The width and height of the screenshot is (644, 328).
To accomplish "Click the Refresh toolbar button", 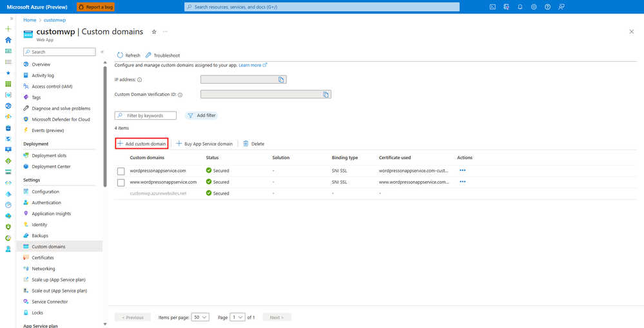I will tap(128, 55).
